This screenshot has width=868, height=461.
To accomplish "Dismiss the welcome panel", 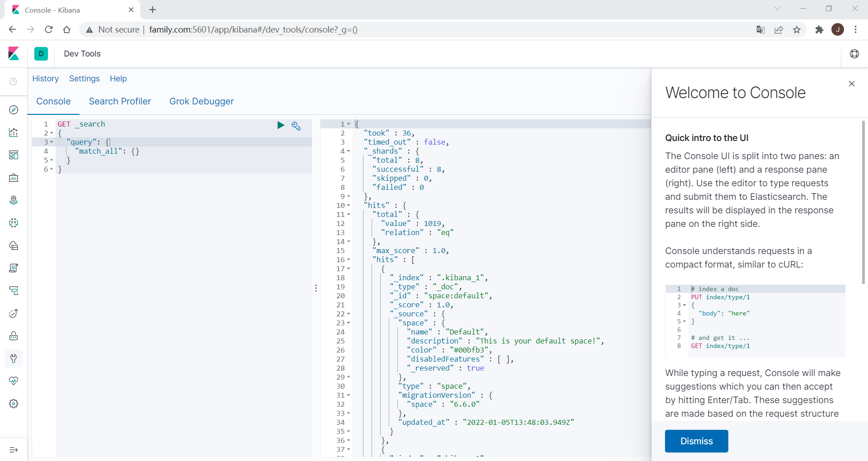I will tap(696, 441).
